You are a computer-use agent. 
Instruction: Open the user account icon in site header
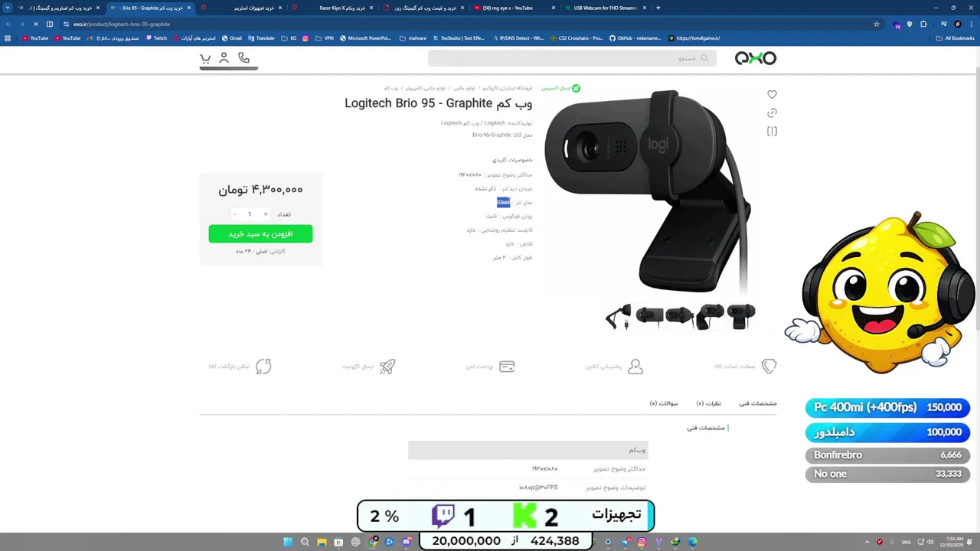224,58
